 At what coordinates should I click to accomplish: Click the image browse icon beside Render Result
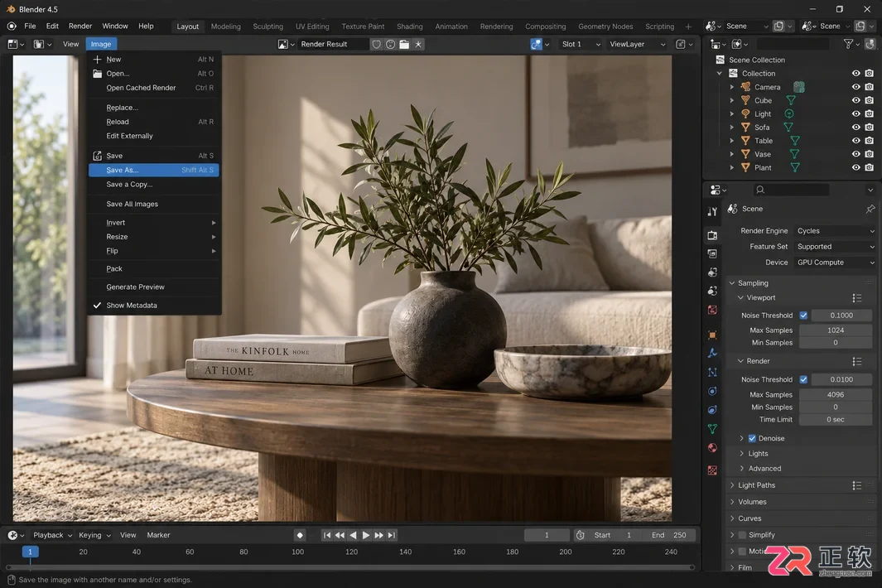(x=286, y=44)
